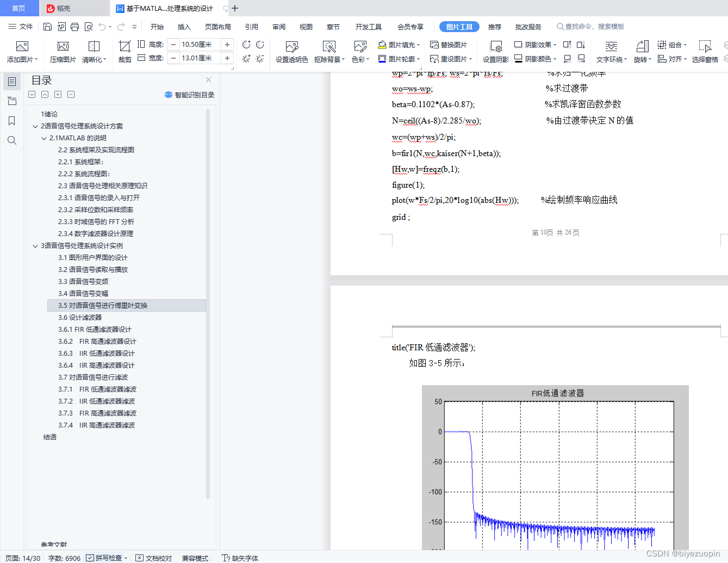The width and height of the screenshot is (728, 563).
Task: Click 重设图片 button
Action: (451, 59)
